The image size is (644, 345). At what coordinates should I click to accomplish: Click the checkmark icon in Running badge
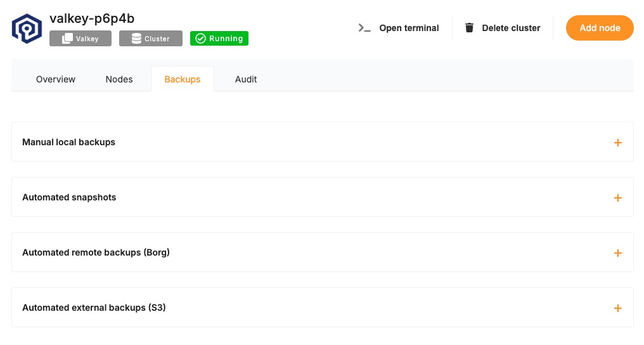point(200,39)
